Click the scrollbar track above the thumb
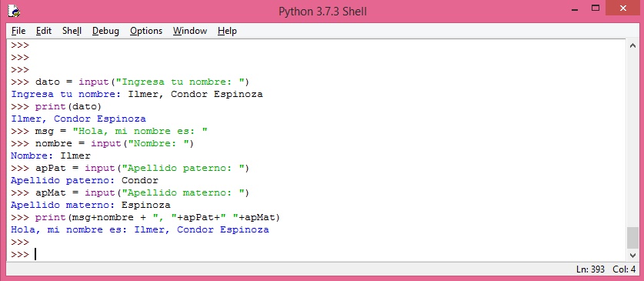Viewport: 644px width, 281px height. click(632, 139)
